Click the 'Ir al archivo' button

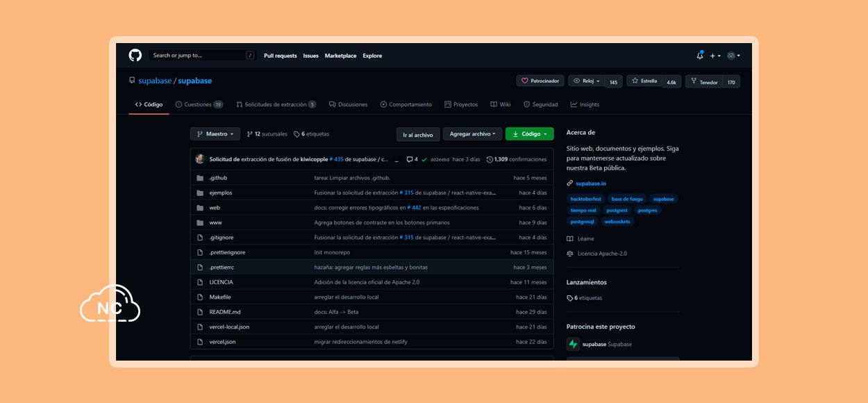click(x=418, y=134)
